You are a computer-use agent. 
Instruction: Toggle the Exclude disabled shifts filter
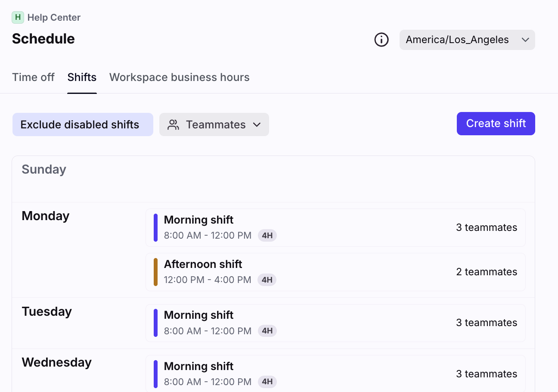83,125
